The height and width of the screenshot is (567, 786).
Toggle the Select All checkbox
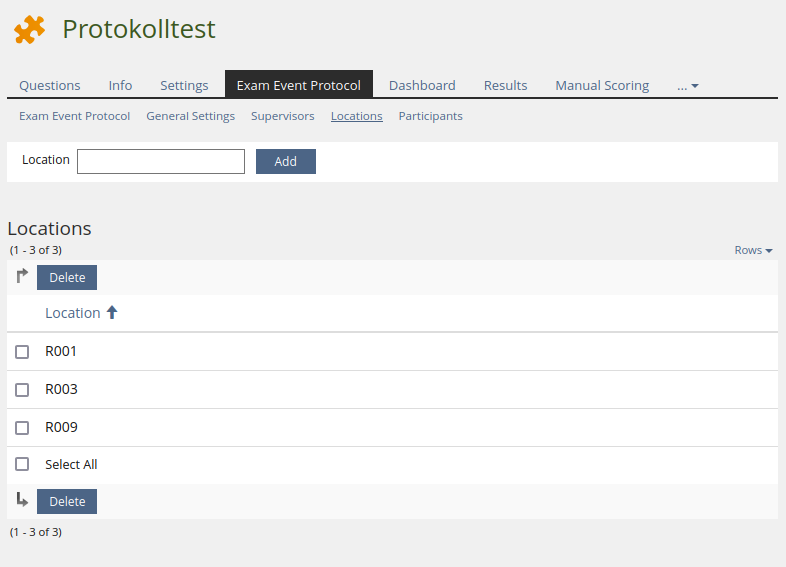click(22, 465)
